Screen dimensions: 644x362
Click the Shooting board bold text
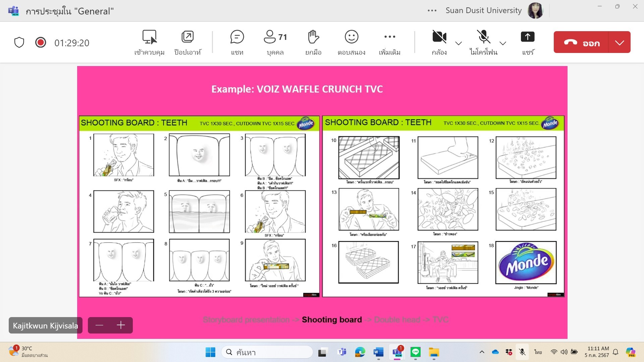pyautogui.click(x=332, y=320)
